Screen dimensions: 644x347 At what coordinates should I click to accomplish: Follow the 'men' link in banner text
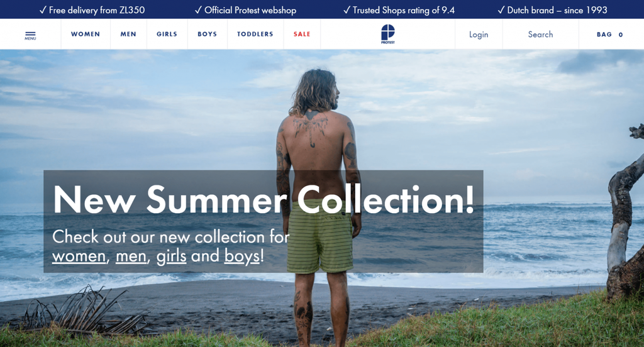point(131,256)
